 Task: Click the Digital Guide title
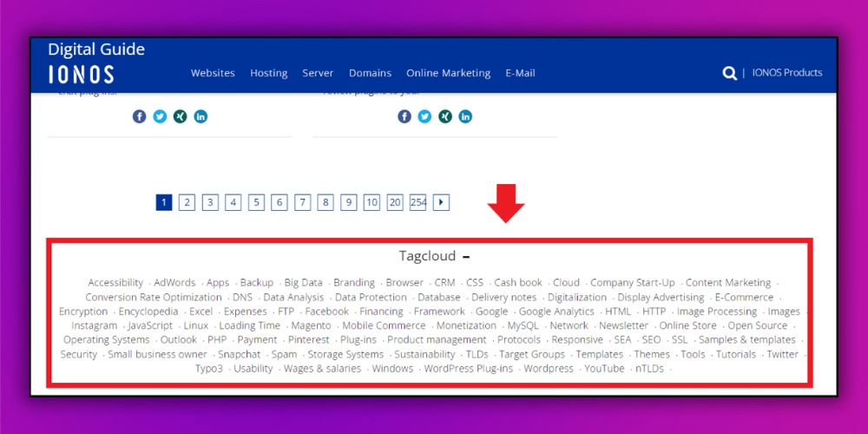click(96, 49)
